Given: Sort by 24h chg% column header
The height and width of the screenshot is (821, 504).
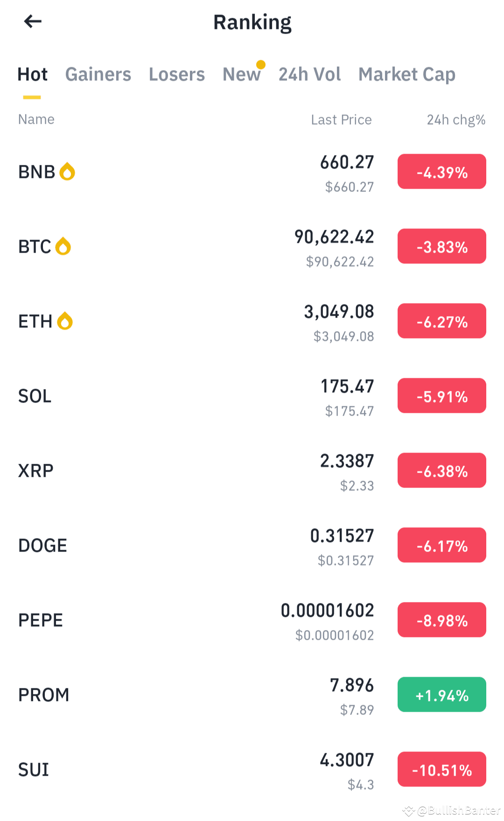Looking at the screenshot, I should point(456,120).
